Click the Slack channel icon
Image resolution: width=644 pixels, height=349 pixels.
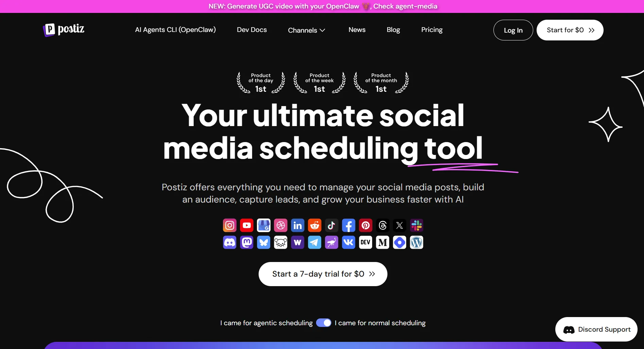pos(417,225)
